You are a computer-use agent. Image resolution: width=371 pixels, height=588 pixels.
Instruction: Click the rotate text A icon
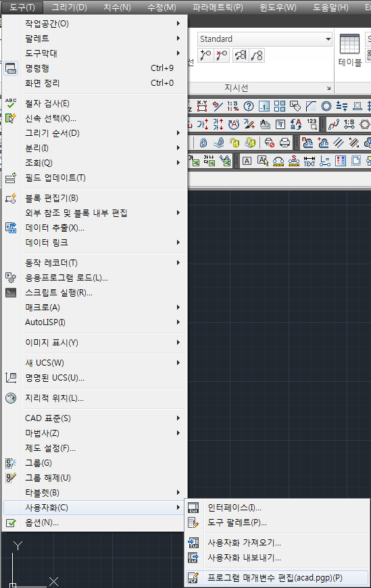pyautogui.click(x=233, y=124)
